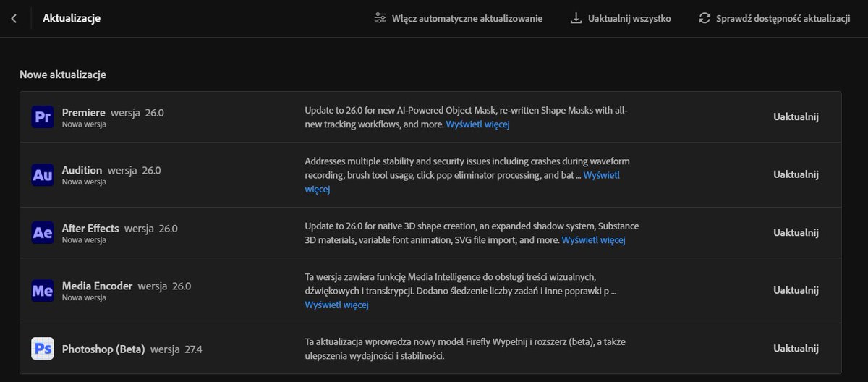Click the After Effects Ae app icon
Screen dimensions: 868x382
tap(43, 232)
